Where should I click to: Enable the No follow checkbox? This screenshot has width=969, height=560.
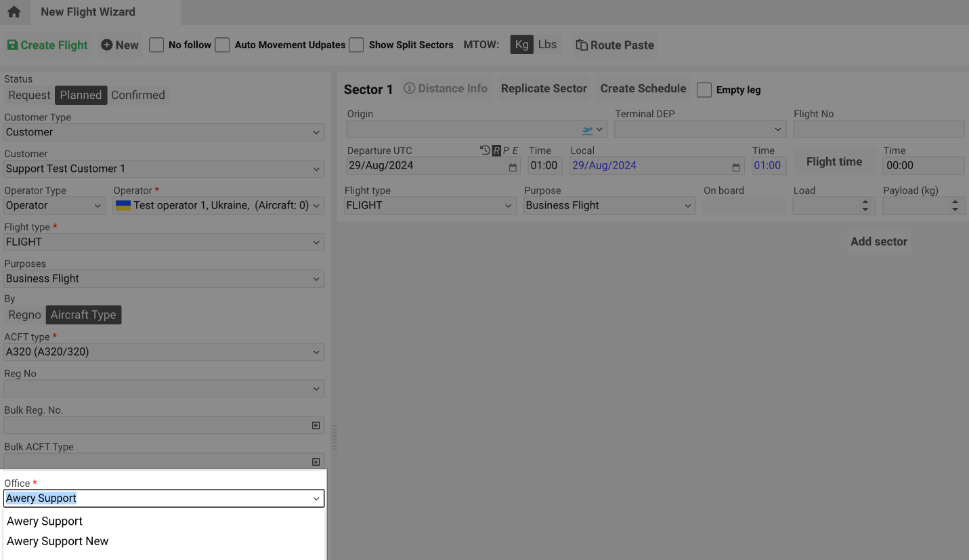(156, 45)
